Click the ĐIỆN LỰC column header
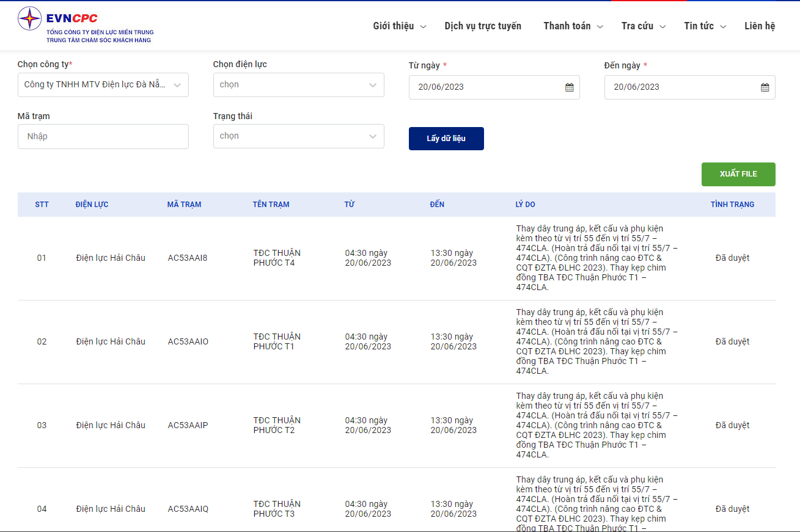This screenshot has height=532, width=800. coord(92,205)
